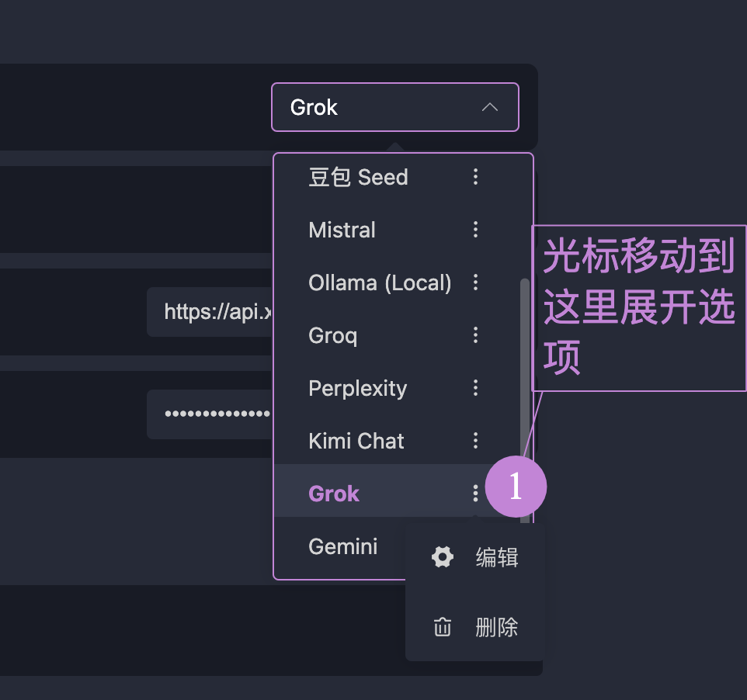This screenshot has height=700, width=747.
Task: Open the more options icon for 豆包 Seed
Action: 476,177
